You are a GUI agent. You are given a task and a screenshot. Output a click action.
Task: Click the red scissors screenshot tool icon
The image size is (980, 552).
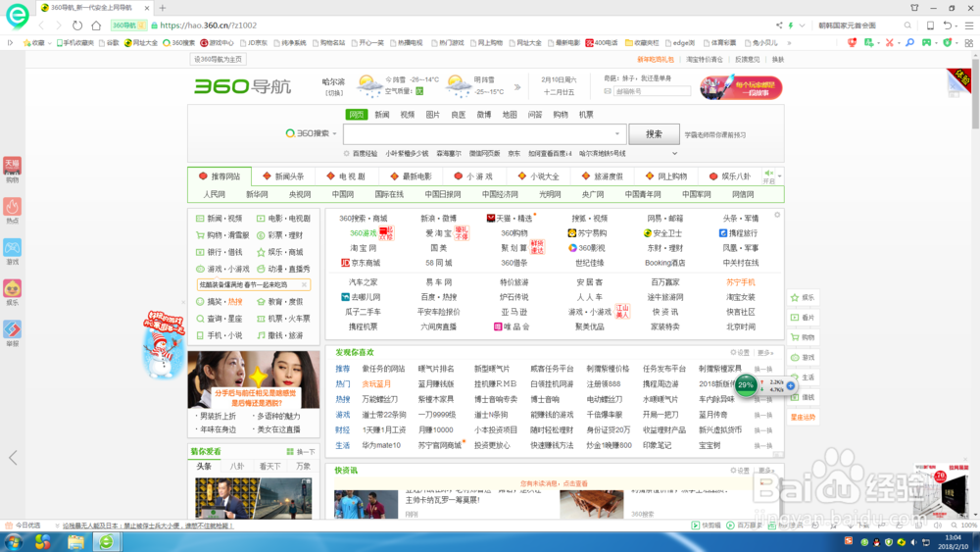click(x=890, y=42)
